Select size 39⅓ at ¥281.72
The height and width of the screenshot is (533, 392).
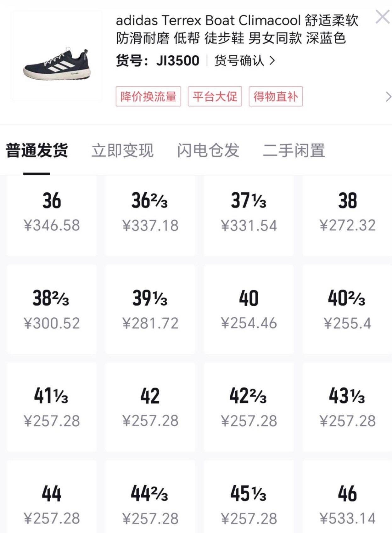(x=150, y=309)
